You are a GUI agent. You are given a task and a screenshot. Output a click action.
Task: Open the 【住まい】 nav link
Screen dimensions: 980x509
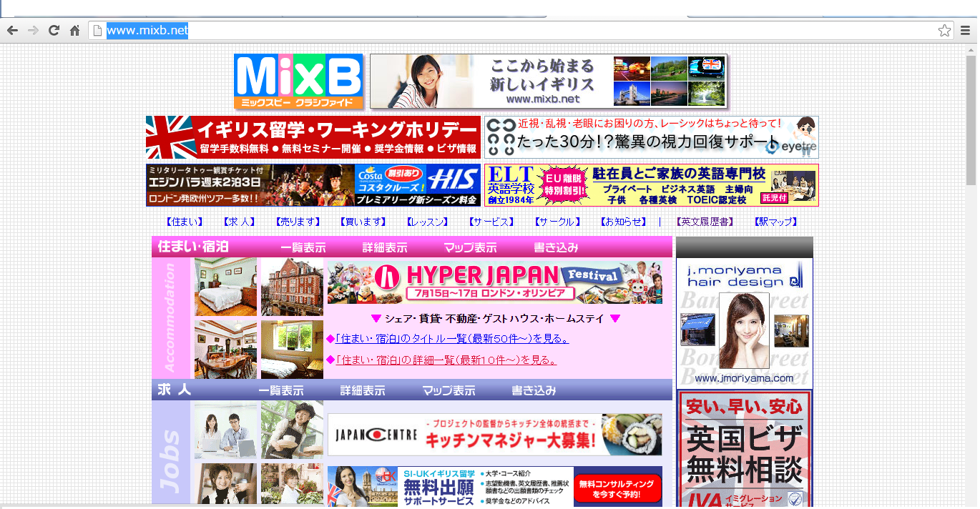coord(185,222)
